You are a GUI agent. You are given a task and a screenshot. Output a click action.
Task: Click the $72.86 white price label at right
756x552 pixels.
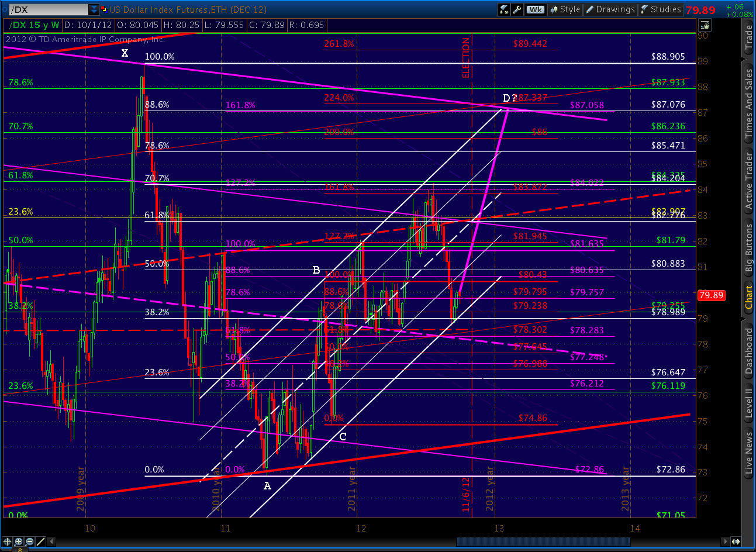coord(671,470)
